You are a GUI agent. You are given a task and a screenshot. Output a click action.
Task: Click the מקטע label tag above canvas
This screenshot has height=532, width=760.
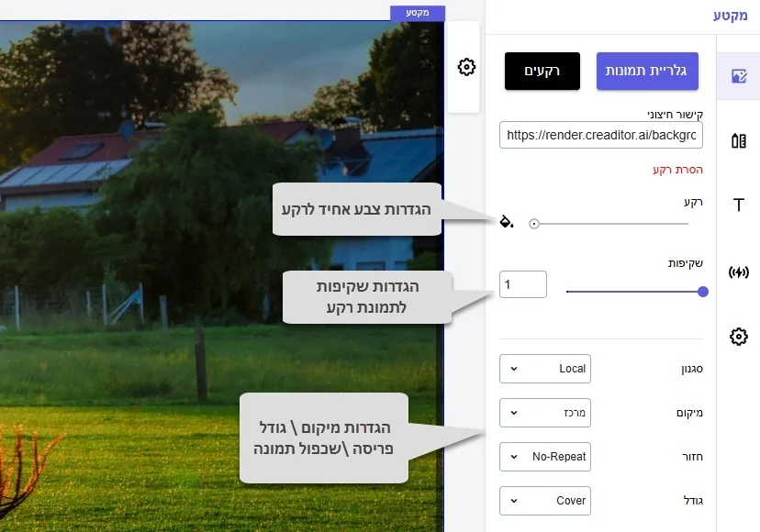tap(418, 13)
